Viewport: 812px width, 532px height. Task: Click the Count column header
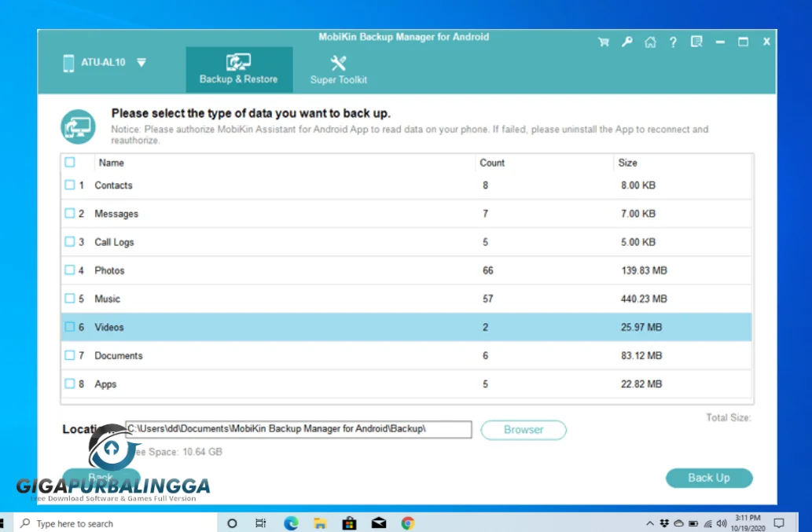(x=492, y=163)
